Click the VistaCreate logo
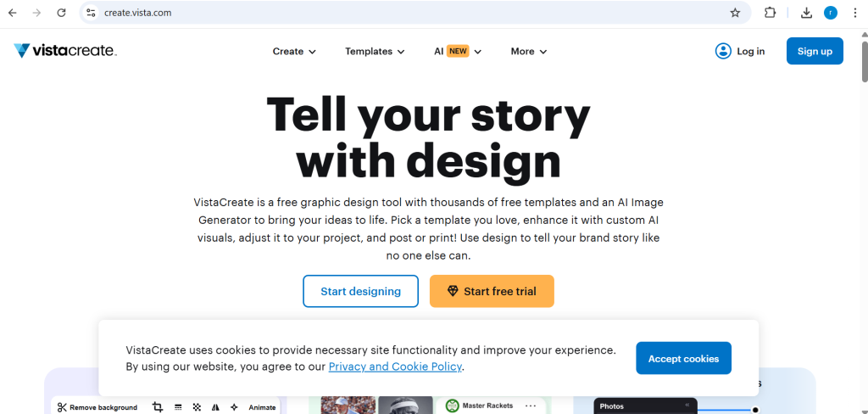Viewport: 868px width, 414px height. point(64,51)
